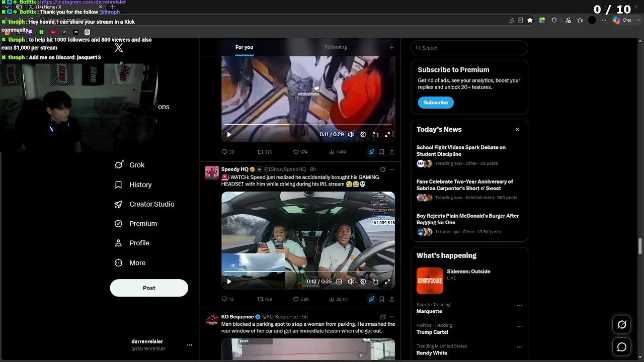Open Sabrina Carpenter Short n' Sweet story
Viewport: 644px width, 362px height.
click(469, 190)
